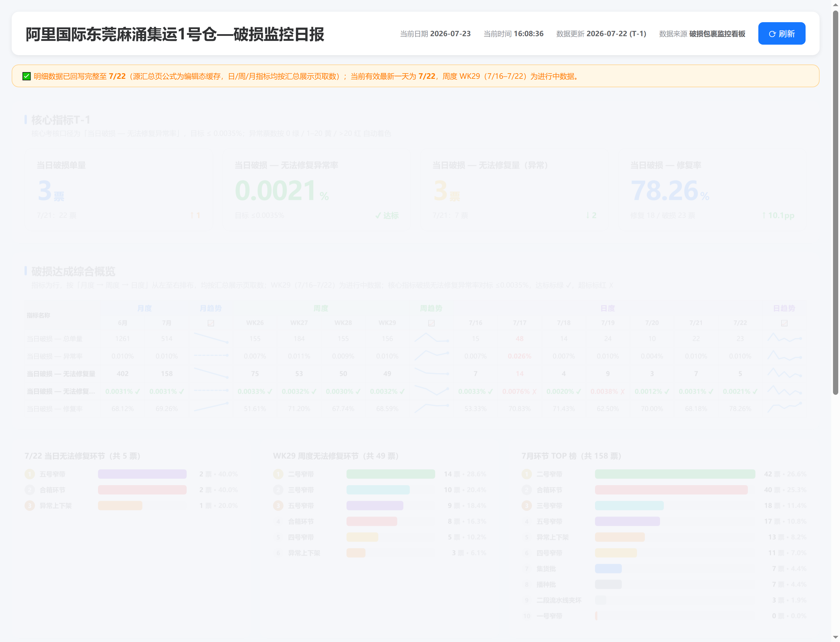The width and height of the screenshot is (840, 642).
Task: Click the 0.0021% 无法修复异常率 value
Action: (281, 190)
